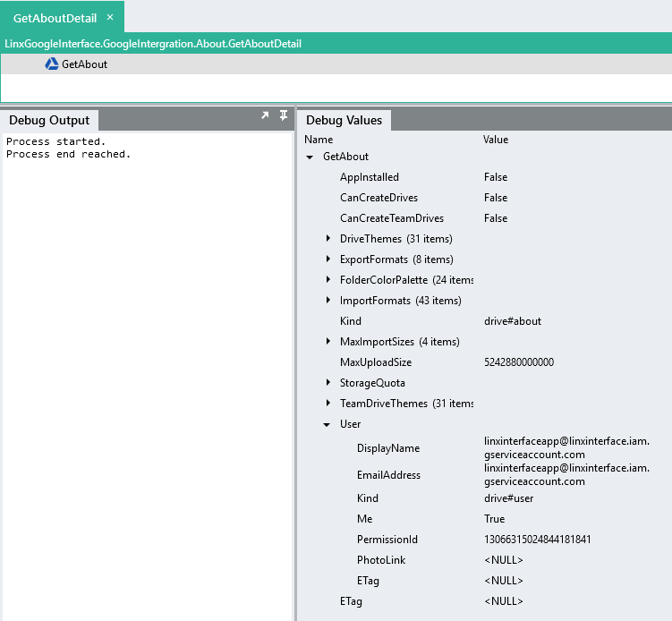Pin the Debug Output panel
This screenshot has height=621, width=672.
(284, 115)
